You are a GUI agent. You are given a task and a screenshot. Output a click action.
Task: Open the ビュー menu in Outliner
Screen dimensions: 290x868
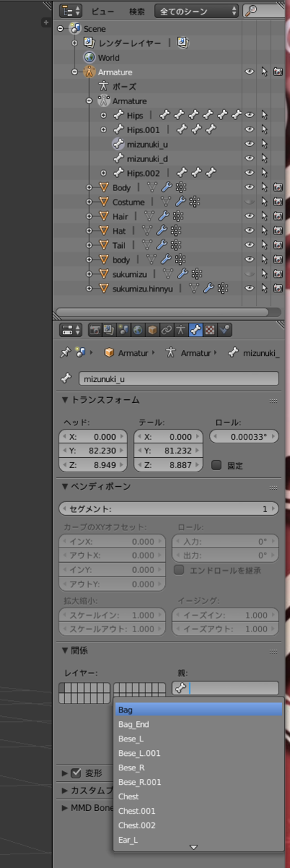[x=103, y=12]
